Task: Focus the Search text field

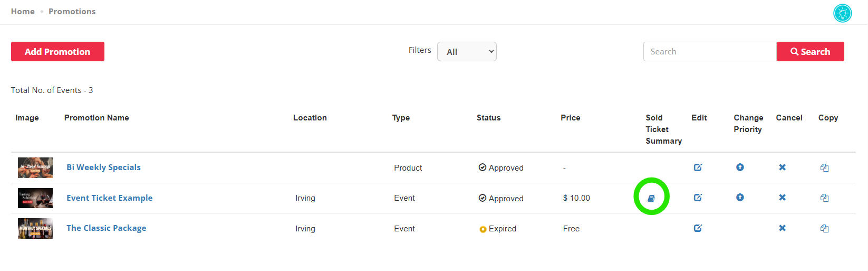Action: click(x=709, y=52)
